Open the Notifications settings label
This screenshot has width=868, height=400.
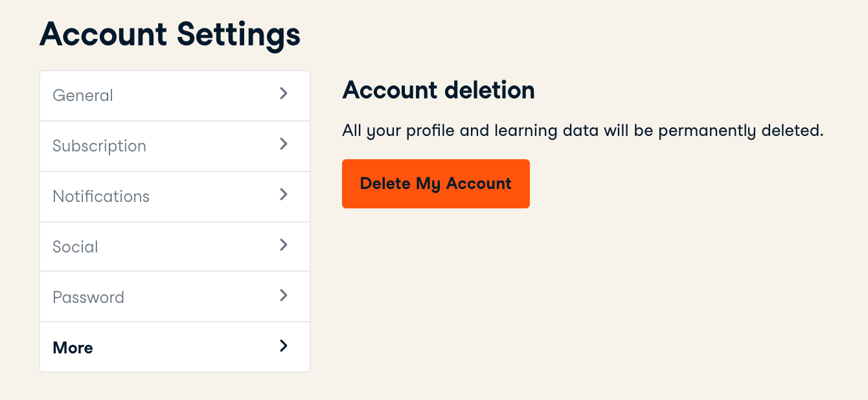pos(101,197)
